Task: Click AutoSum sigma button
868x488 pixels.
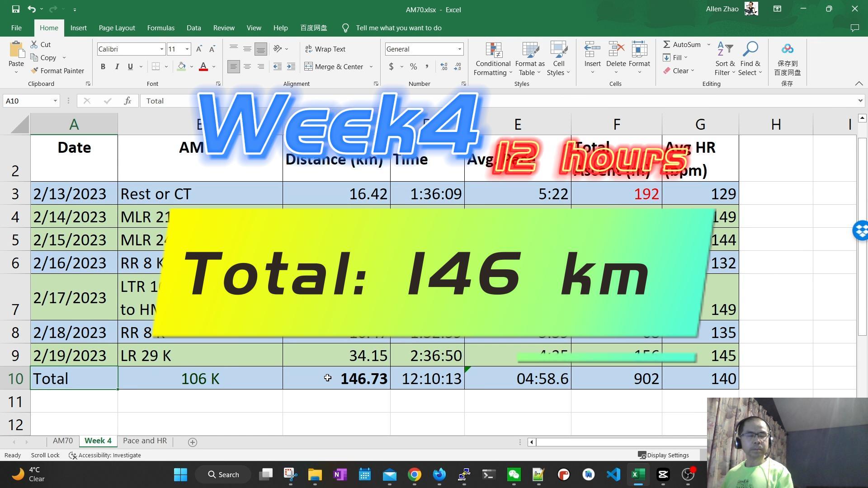Action: tap(682, 44)
